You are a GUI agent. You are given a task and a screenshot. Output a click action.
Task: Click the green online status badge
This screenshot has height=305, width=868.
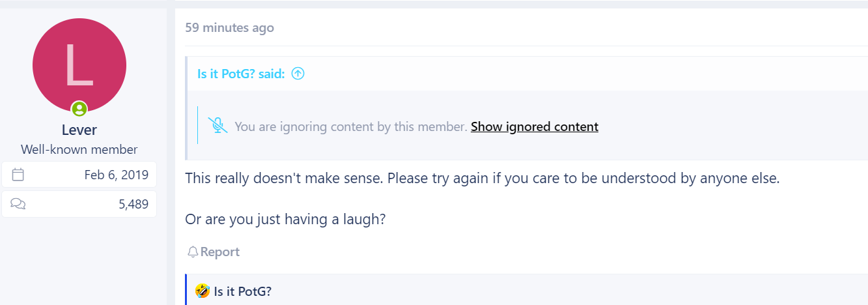pyautogui.click(x=79, y=109)
